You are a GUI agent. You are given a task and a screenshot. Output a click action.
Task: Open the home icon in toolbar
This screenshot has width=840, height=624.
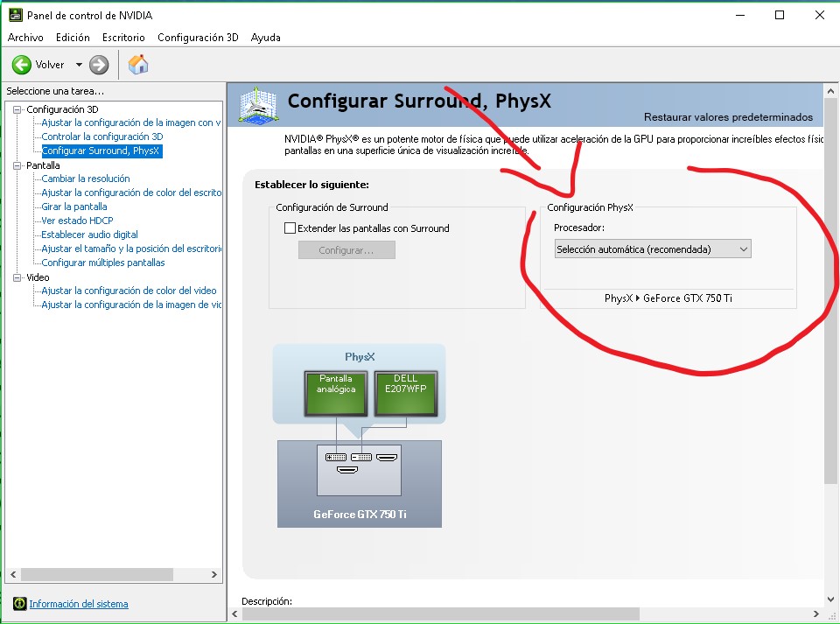137,64
